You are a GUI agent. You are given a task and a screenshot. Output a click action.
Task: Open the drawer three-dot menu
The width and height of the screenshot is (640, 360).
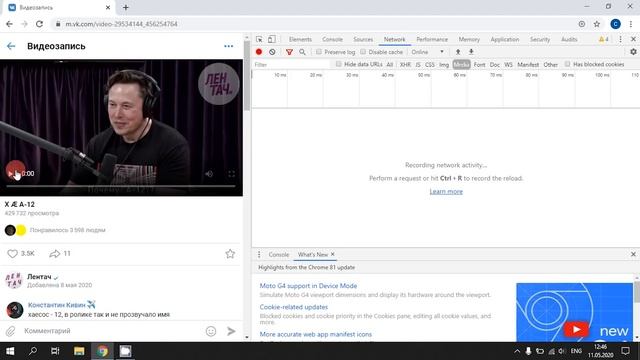(259, 254)
